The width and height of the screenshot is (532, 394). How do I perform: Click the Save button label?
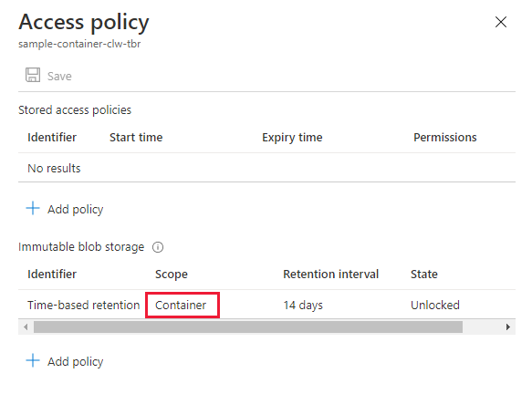pos(59,76)
